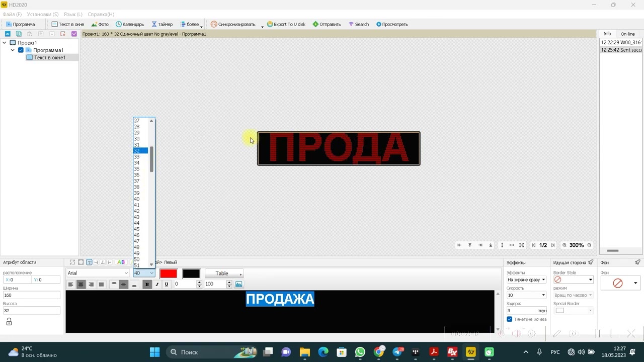Insert a Текст в окне area
The width and height of the screenshot is (644, 362).
pyautogui.click(x=68, y=24)
